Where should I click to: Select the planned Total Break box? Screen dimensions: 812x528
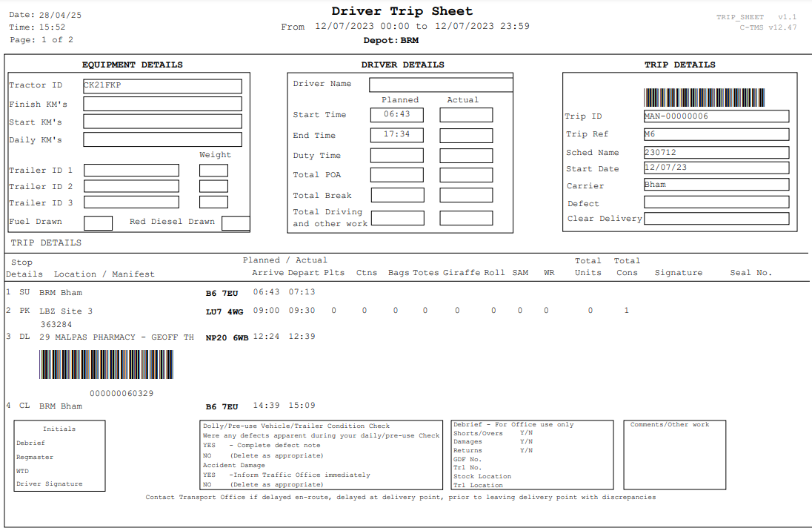click(397, 195)
